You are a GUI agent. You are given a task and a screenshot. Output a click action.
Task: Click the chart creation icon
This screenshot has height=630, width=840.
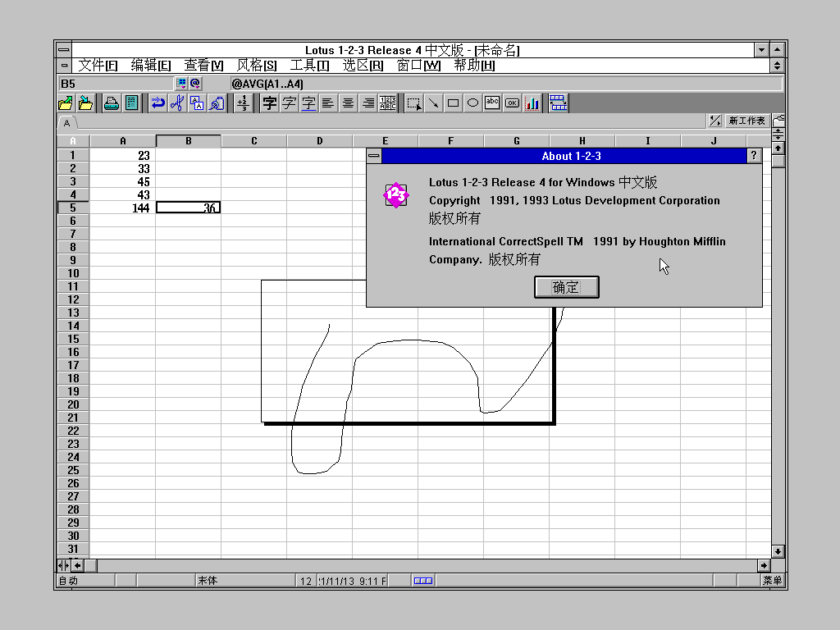point(532,103)
